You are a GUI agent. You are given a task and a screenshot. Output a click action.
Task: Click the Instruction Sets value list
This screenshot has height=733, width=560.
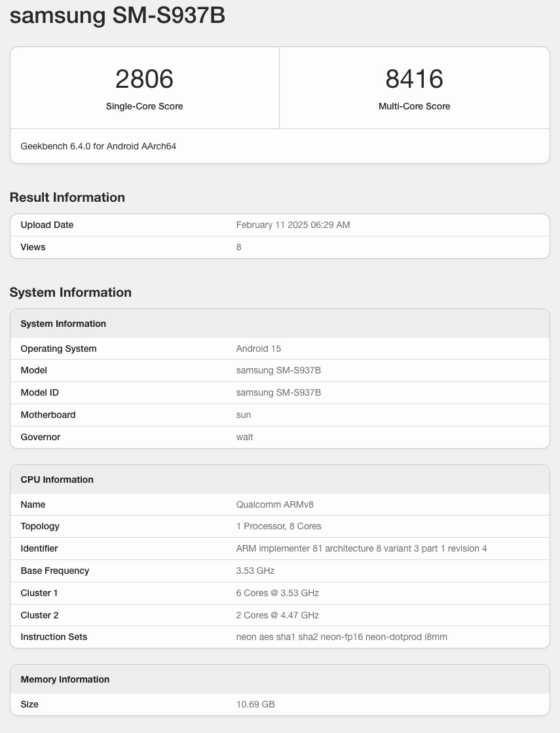[x=341, y=637]
